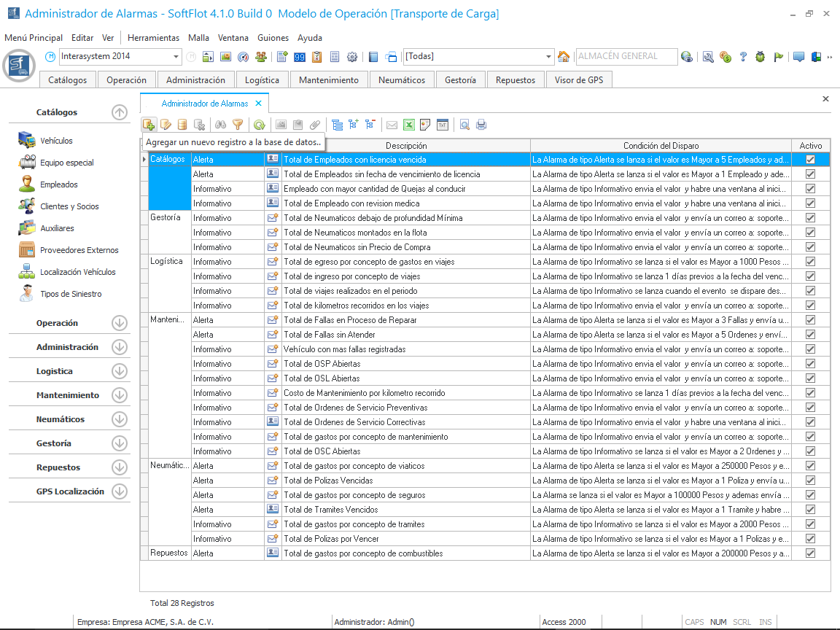Open the Interasystem 2014 dropdown
Screen dimensions: 840x630
(176, 57)
